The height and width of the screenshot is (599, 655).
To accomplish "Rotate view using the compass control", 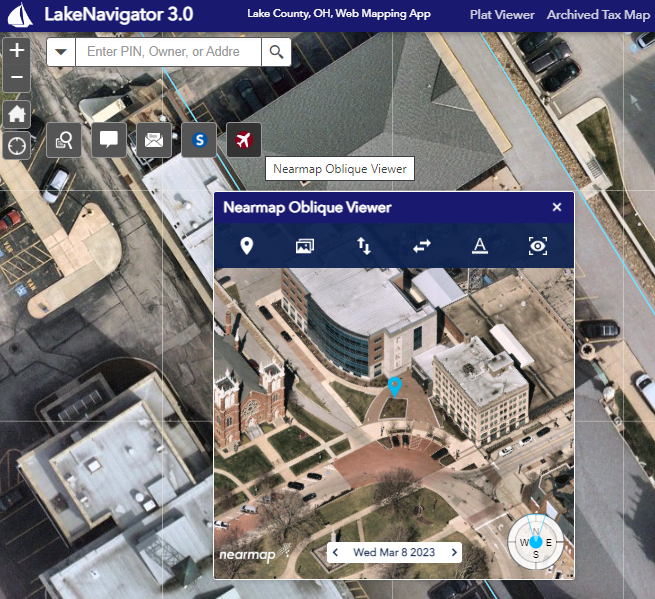I will tap(536, 542).
